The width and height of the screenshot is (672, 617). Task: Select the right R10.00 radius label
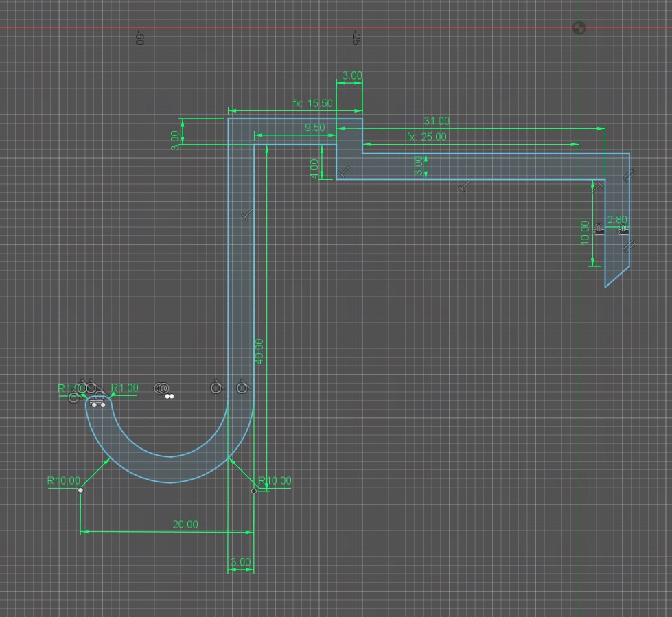pyautogui.click(x=275, y=480)
